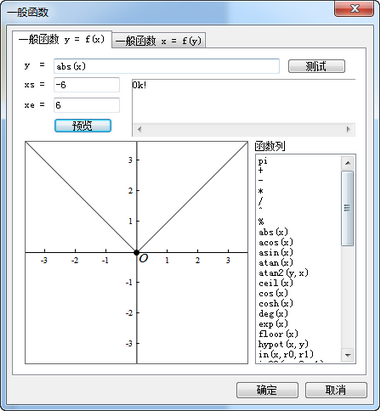The image size is (380, 411).
Task: Select atan2(y, x) list entry
Action: (283, 273)
